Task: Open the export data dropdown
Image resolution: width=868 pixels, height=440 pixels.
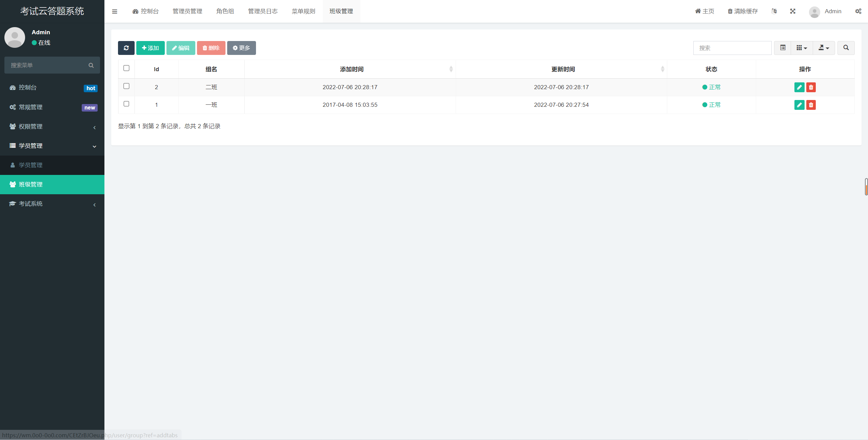Action: [x=824, y=48]
